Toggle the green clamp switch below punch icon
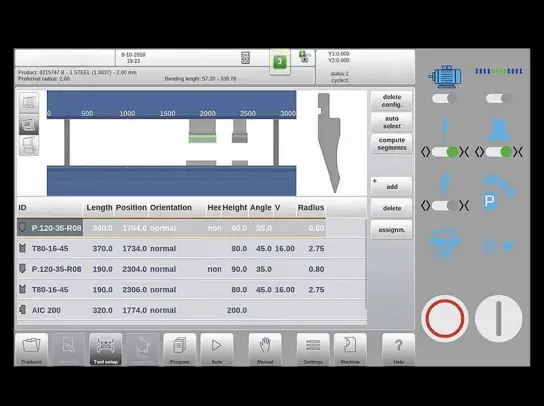This screenshot has width=544, height=406. [x=445, y=152]
